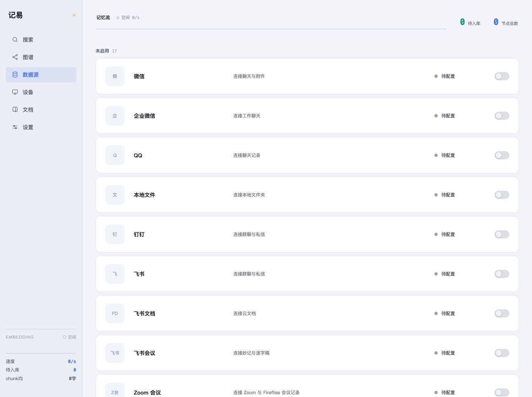Click the Z会 icon tile for Zoom 会议
The height and width of the screenshot is (397, 532).
115,390
